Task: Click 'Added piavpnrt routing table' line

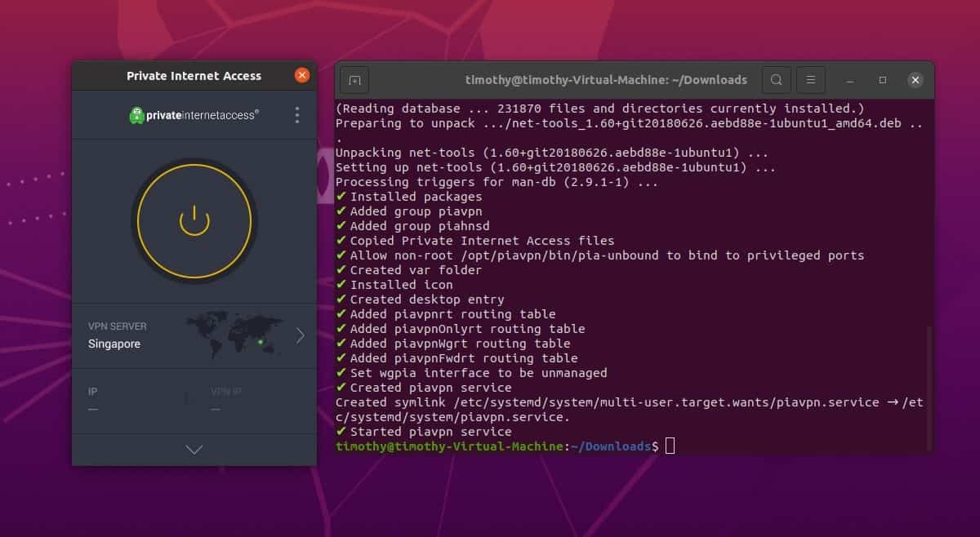Action: pyautogui.click(x=446, y=313)
